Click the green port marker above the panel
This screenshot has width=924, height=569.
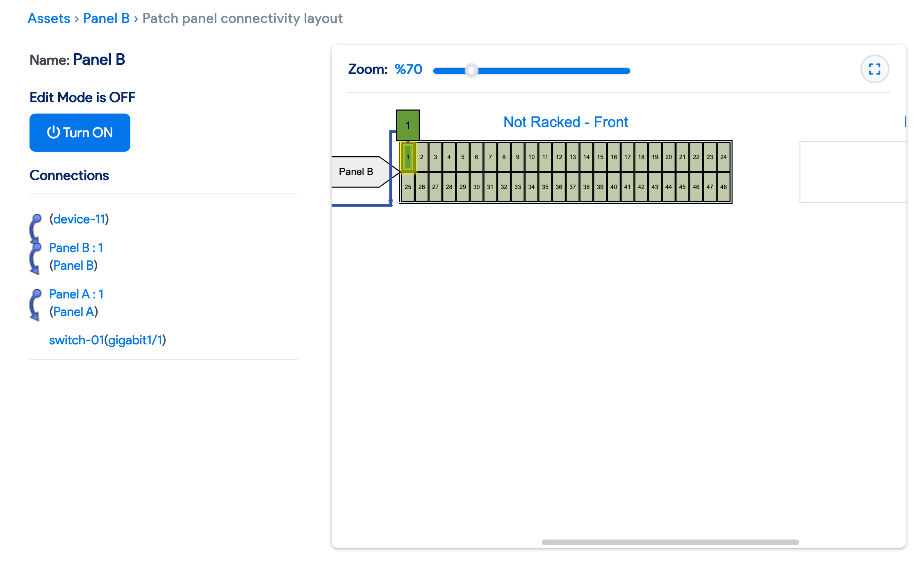click(408, 125)
